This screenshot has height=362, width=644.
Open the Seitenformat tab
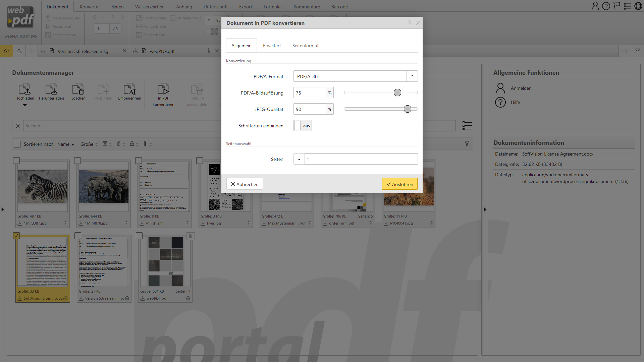point(305,46)
